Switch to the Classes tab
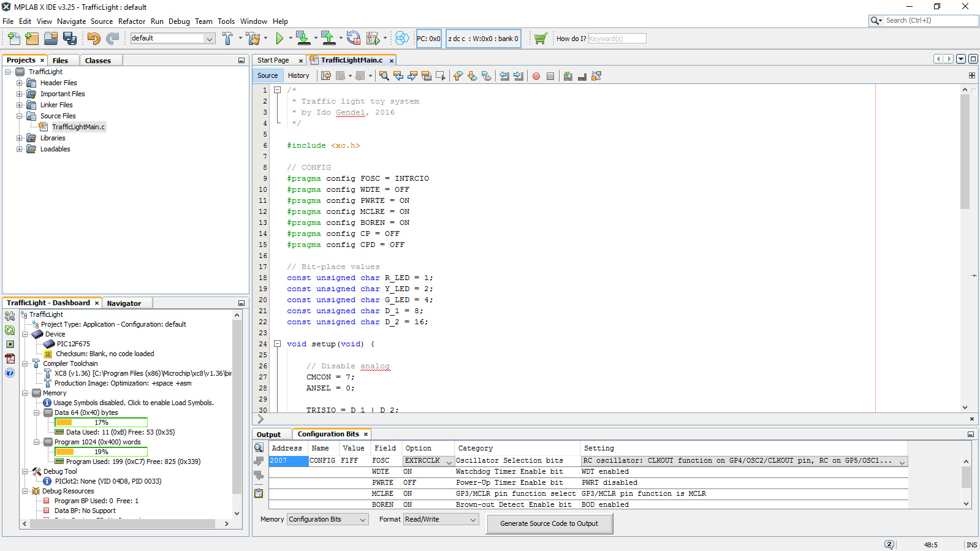980x551 pixels. tap(98, 61)
